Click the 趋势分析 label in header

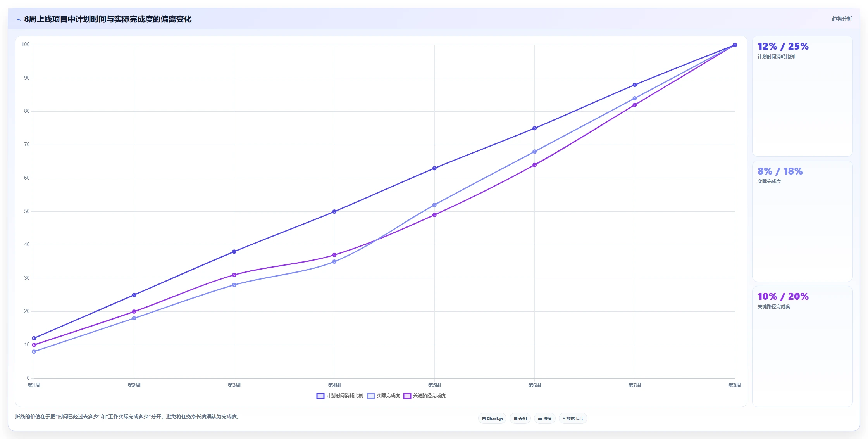[842, 19]
